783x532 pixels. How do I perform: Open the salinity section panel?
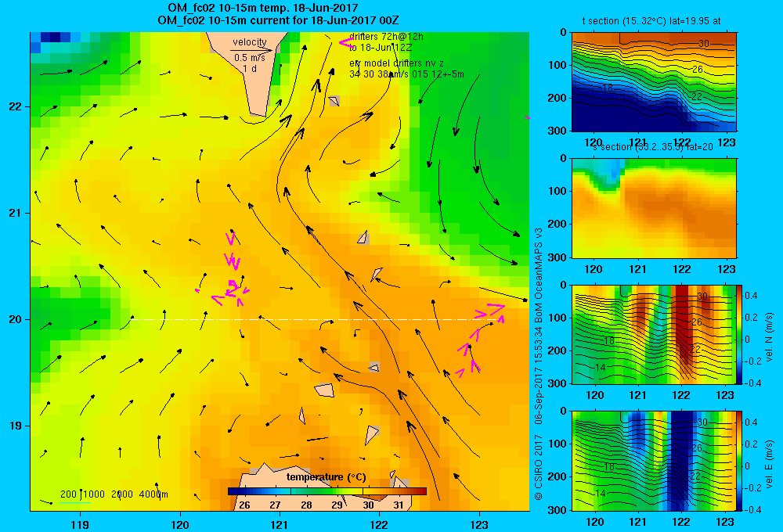tap(654, 208)
